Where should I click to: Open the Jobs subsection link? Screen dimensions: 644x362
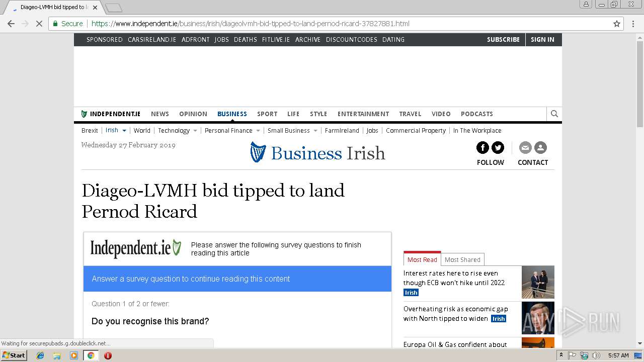click(372, 131)
